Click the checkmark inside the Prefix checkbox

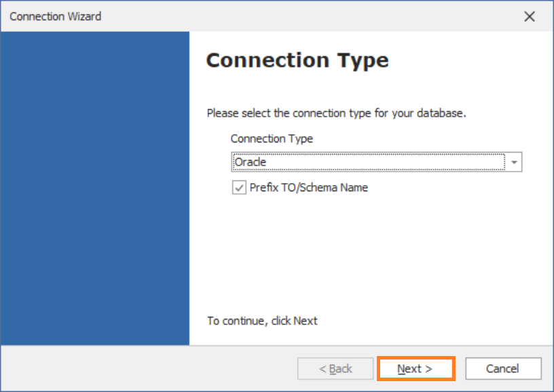(239, 187)
